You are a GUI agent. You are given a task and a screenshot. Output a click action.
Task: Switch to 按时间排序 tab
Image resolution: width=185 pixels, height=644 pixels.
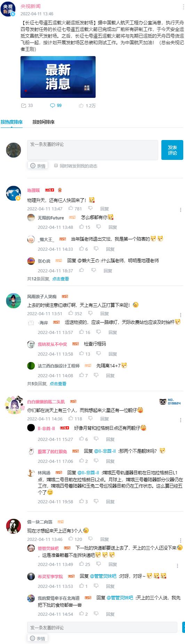coord(43,122)
